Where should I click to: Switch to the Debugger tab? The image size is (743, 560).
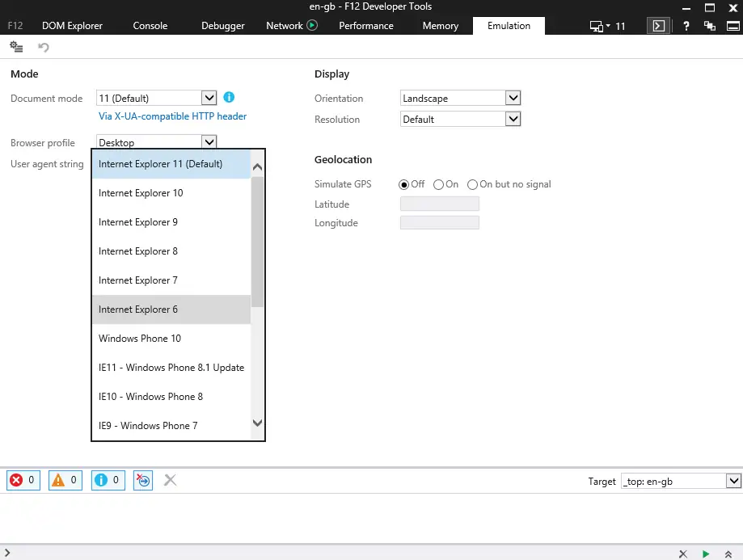pyautogui.click(x=222, y=26)
